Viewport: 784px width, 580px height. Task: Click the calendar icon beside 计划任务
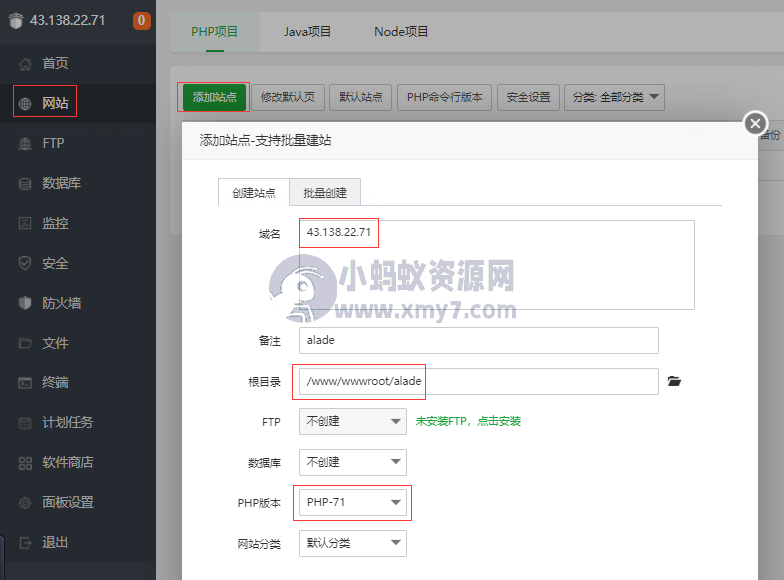tap(25, 423)
